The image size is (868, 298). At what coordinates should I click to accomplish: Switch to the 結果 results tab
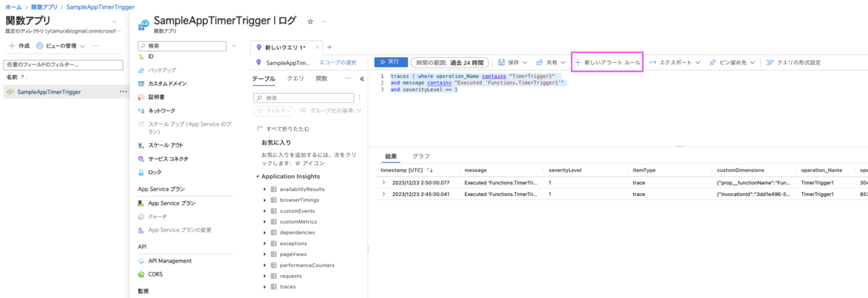[x=391, y=156]
